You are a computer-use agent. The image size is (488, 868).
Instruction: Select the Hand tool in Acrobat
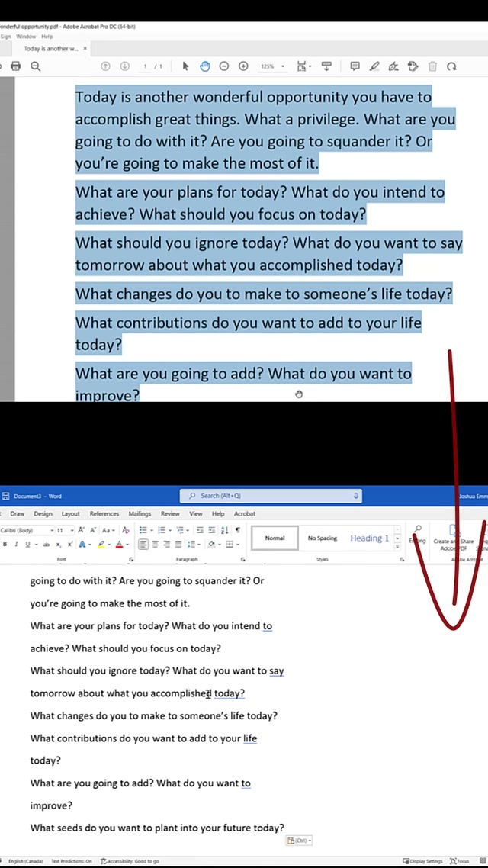tap(204, 66)
